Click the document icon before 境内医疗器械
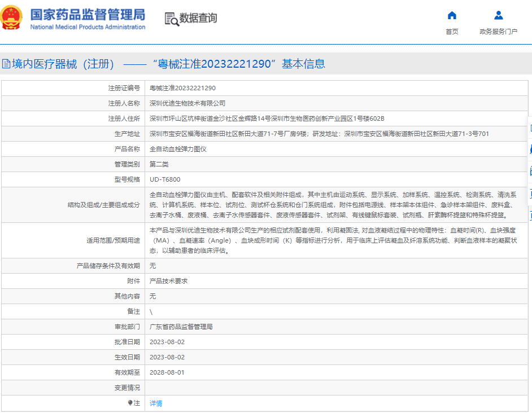The image size is (532, 413). click(6, 64)
